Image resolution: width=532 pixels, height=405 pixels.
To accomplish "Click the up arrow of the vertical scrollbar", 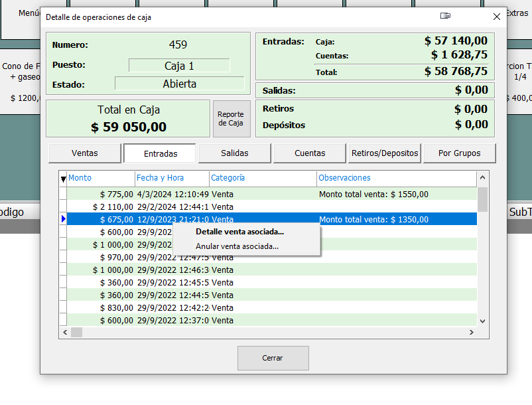I will click(482, 177).
